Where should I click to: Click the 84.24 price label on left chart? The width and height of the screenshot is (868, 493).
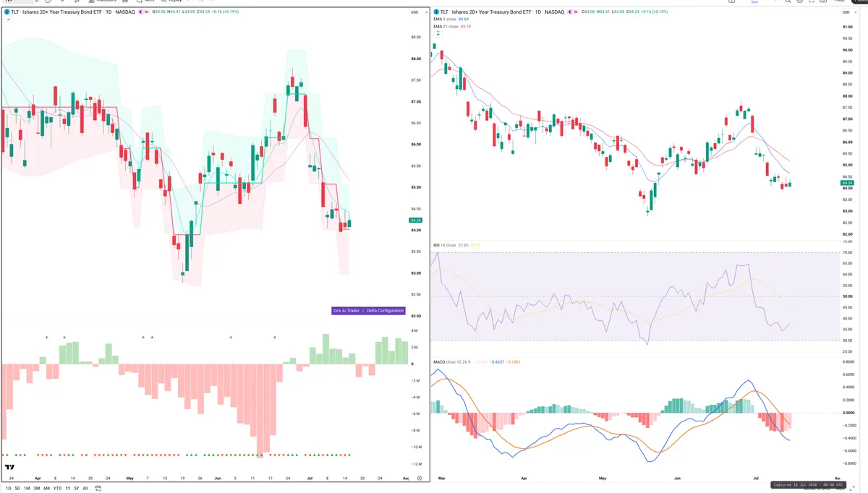(415, 220)
